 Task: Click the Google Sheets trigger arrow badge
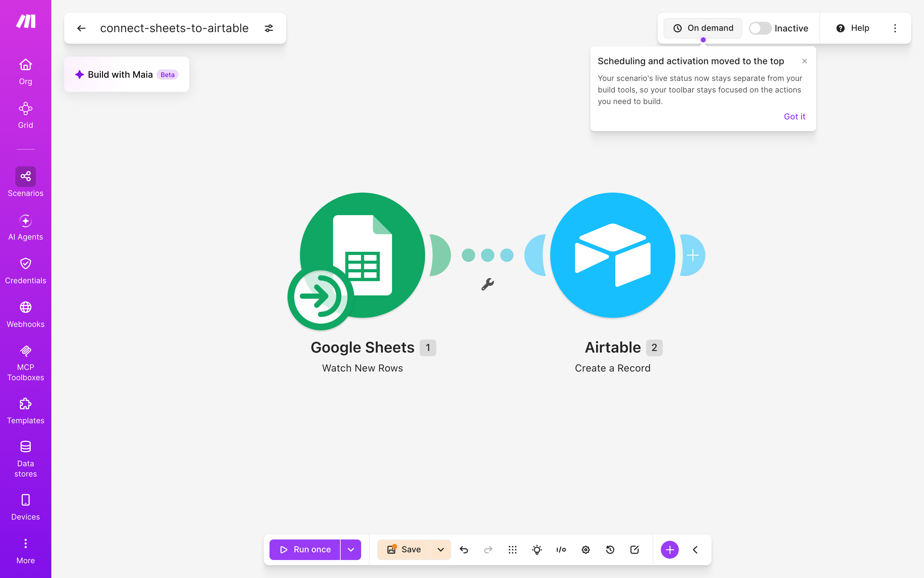320,297
